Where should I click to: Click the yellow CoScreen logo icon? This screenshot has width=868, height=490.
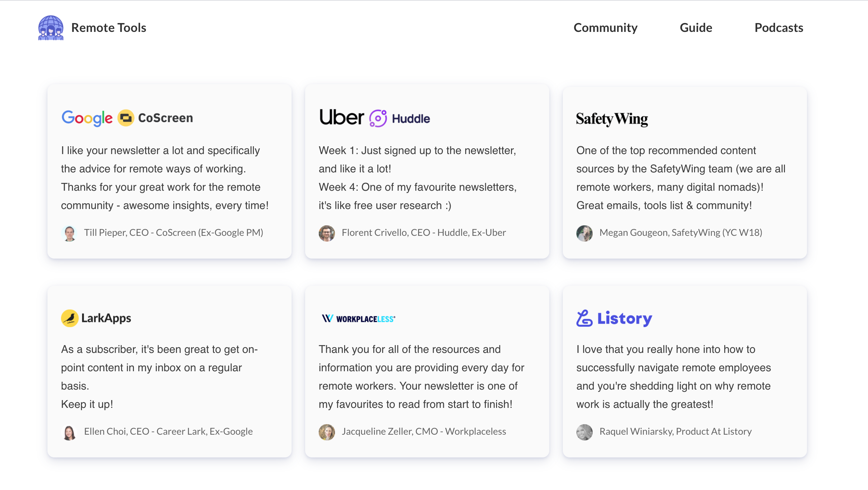pos(126,118)
